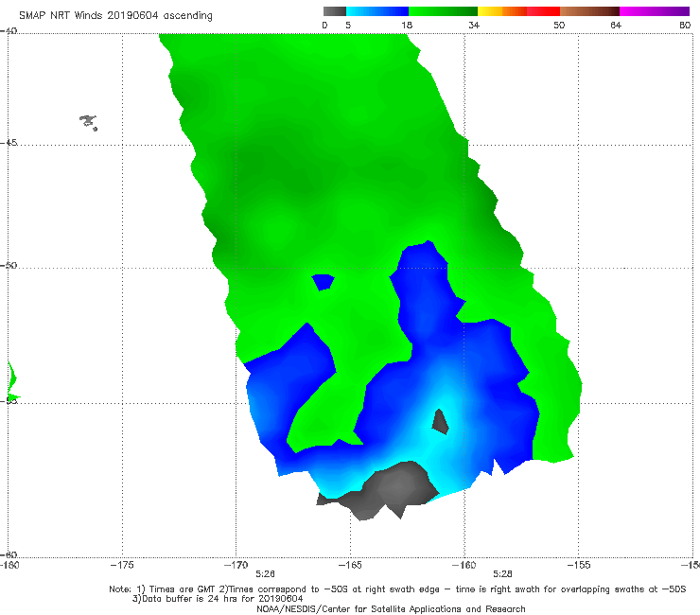Click the colorbar label '34'
This screenshot has width=700, height=615.
click(x=474, y=25)
